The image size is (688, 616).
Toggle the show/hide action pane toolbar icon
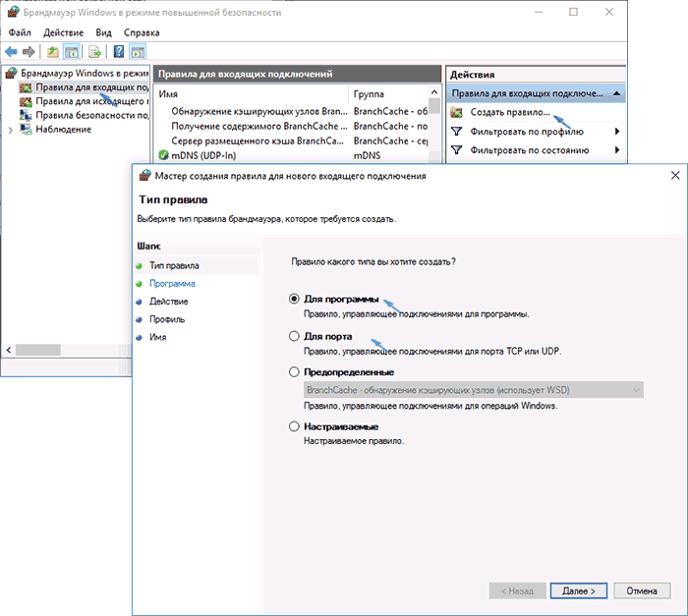coord(138,52)
